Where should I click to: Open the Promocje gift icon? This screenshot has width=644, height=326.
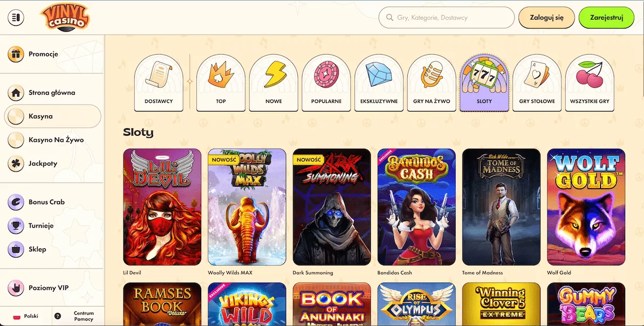(16, 54)
